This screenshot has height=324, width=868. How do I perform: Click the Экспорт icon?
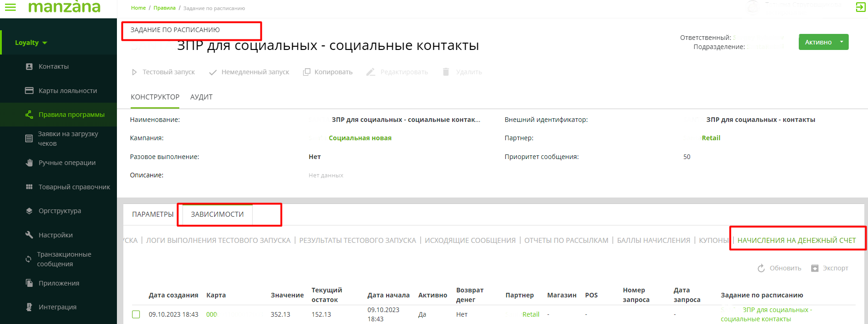click(815, 268)
